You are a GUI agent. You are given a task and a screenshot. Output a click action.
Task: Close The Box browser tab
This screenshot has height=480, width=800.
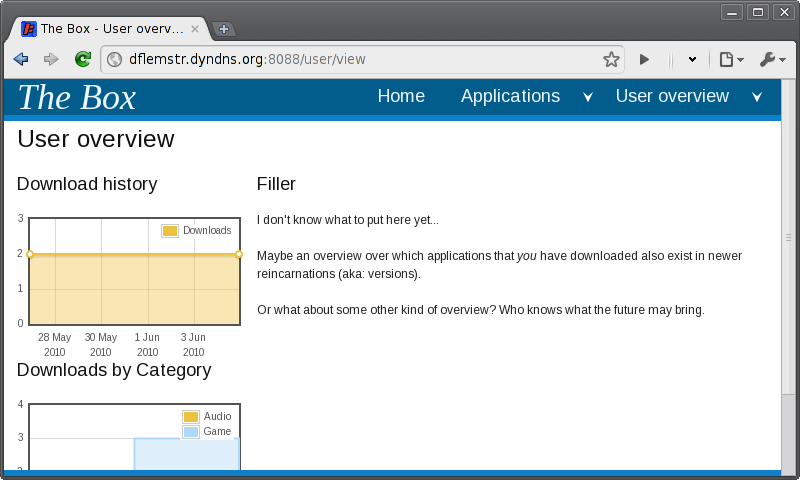(195, 29)
